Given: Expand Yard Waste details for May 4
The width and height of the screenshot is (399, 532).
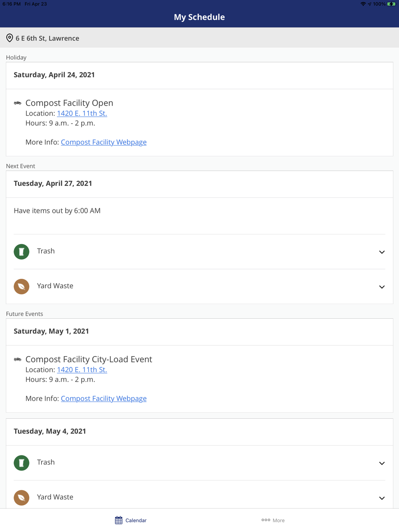Looking at the screenshot, I should (381, 498).
